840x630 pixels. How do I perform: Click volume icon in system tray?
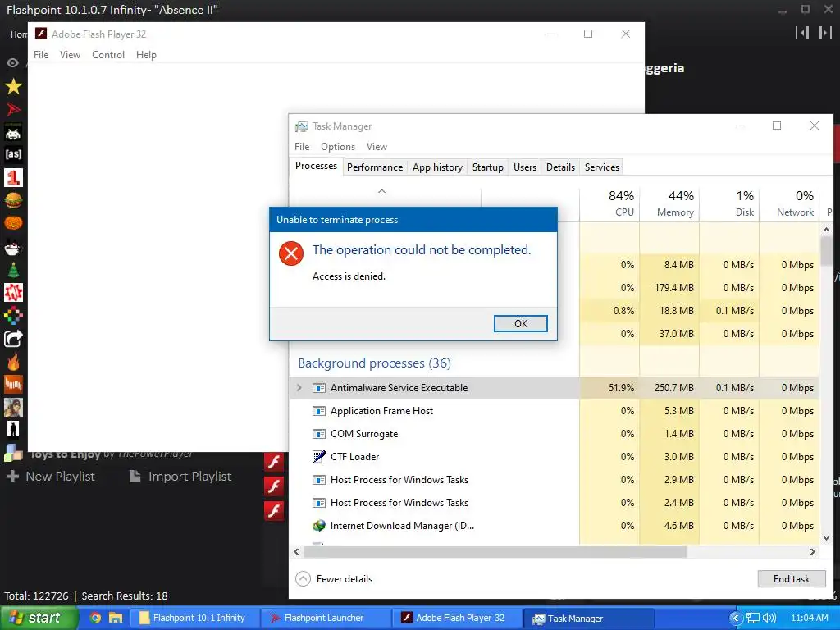pyautogui.click(x=769, y=619)
